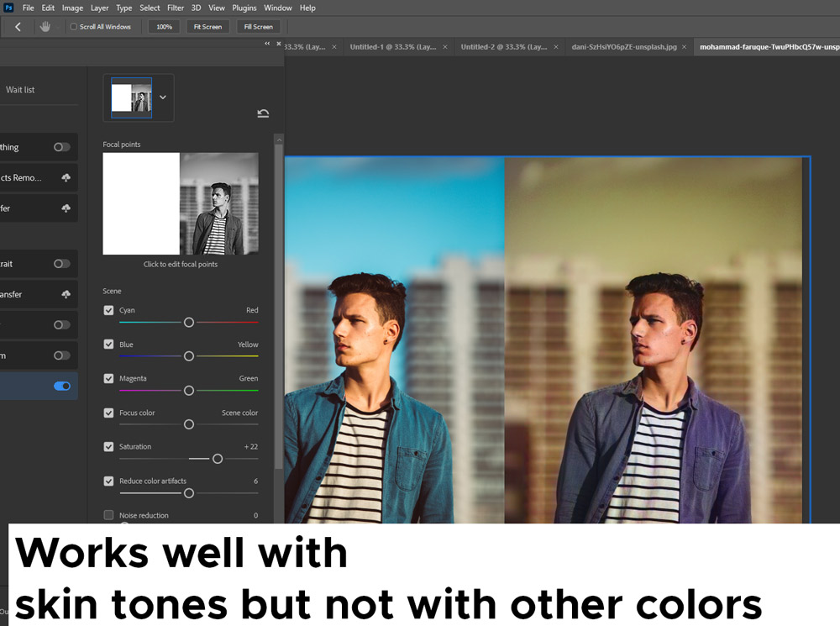
Task: Download the filter with cloud icon next to 'cts Remo...'
Action: click(x=66, y=177)
